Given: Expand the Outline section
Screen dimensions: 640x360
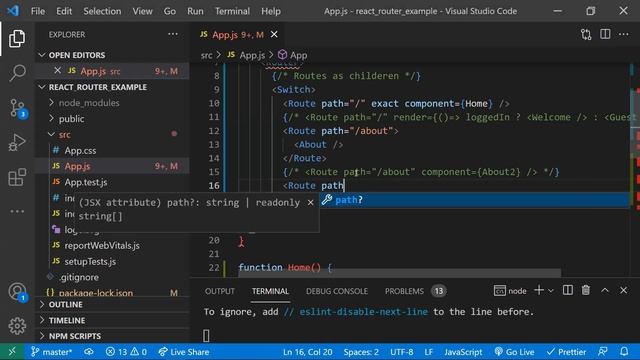Looking at the screenshot, I should tap(112, 304).
